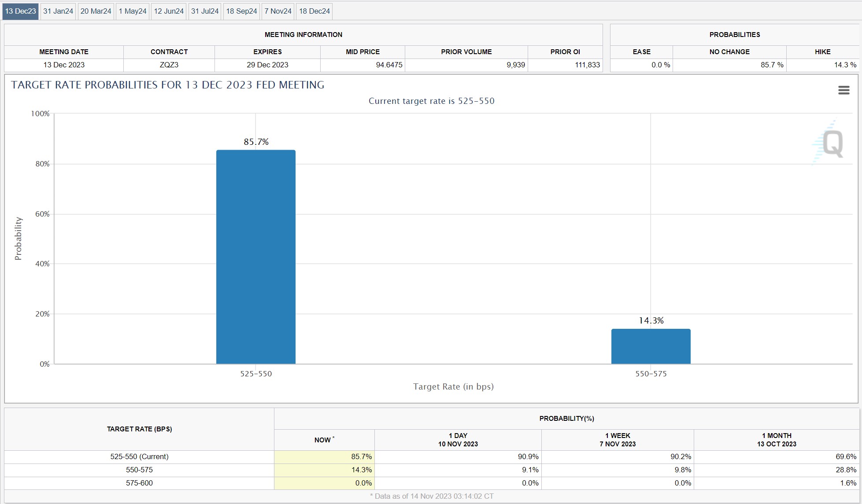Click the NOW column header
This screenshot has width=862, height=504.
pos(324,440)
